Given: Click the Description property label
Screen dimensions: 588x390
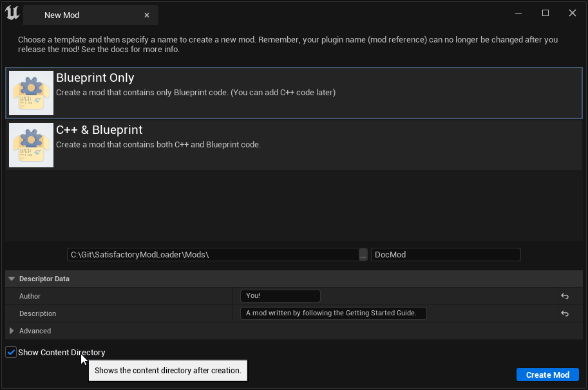Looking at the screenshot, I should pos(37,313).
